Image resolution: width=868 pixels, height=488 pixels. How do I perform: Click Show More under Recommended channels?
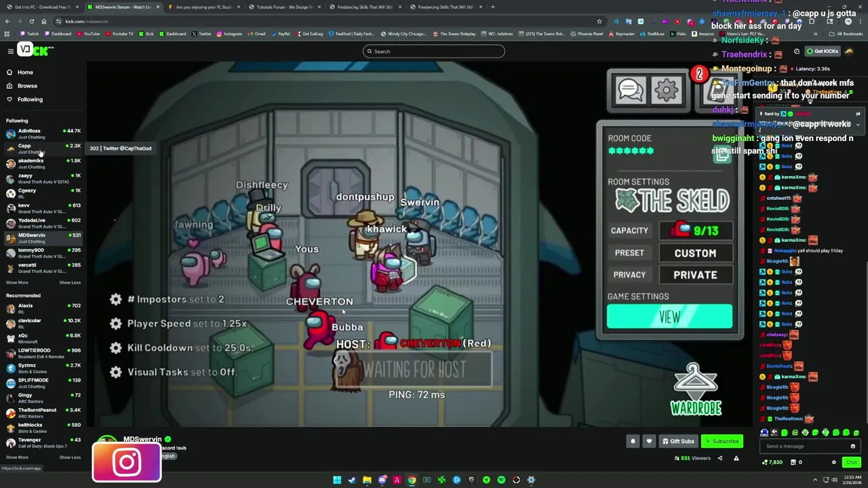tap(17, 457)
